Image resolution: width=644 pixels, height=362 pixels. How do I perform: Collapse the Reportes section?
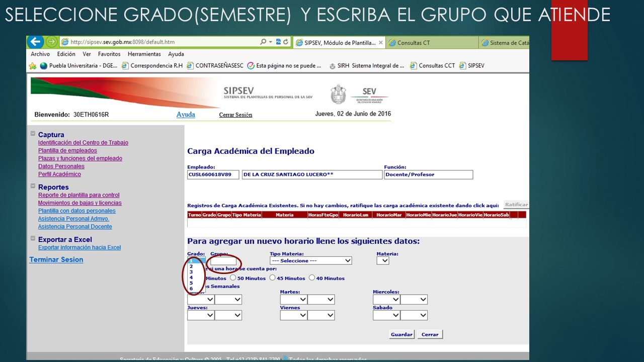pos(33,186)
